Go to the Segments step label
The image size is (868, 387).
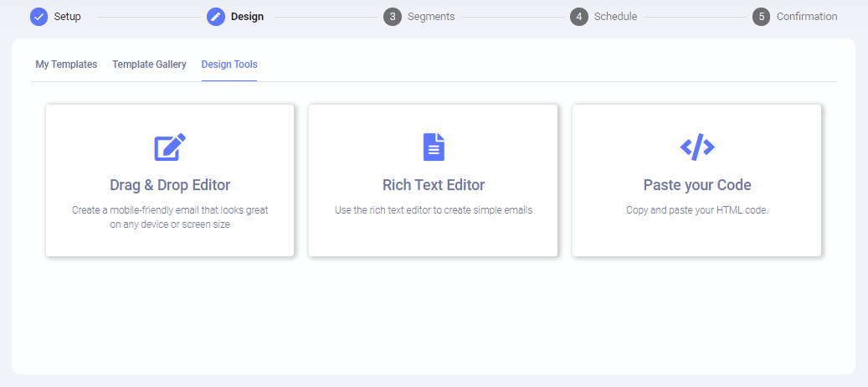coord(431,17)
